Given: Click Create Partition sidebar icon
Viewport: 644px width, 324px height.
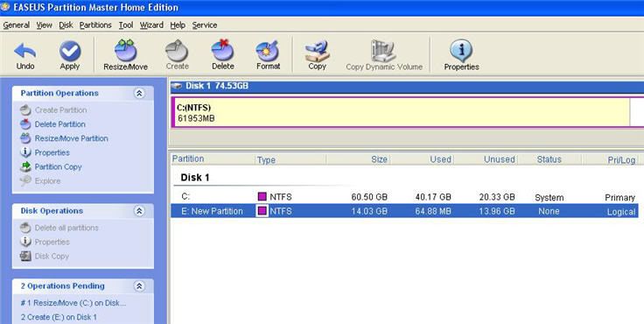Looking at the screenshot, I should point(25,110).
